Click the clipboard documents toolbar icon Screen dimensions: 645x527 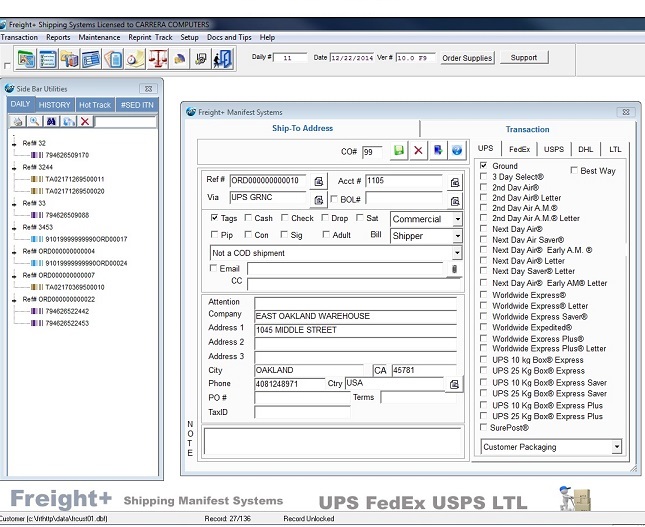point(113,59)
